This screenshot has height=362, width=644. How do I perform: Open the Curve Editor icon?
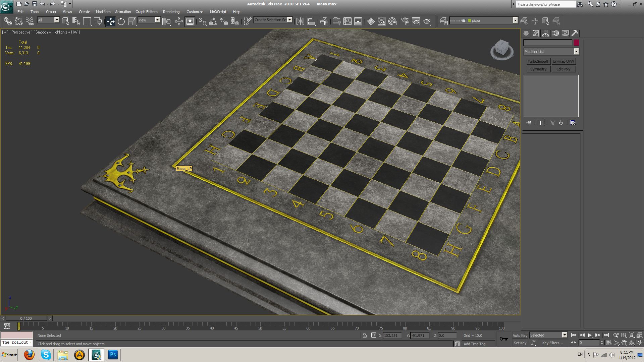click(x=347, y=21)
